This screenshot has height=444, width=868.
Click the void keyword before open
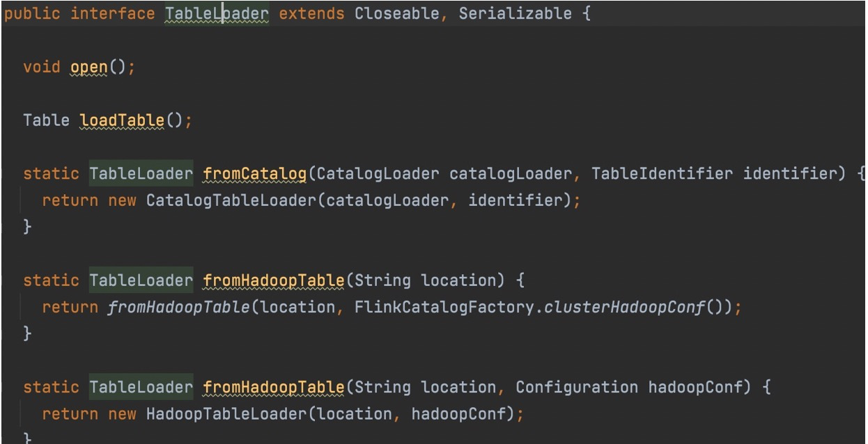42,68
